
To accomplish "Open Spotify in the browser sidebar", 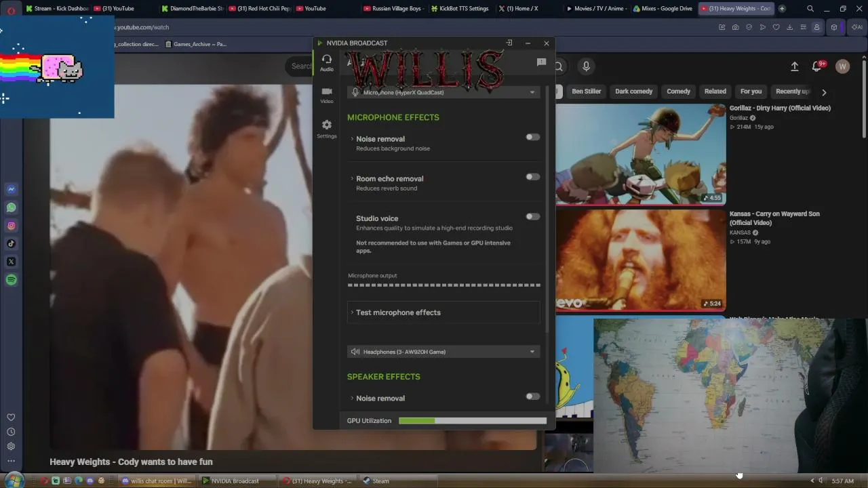I will 11,280.
